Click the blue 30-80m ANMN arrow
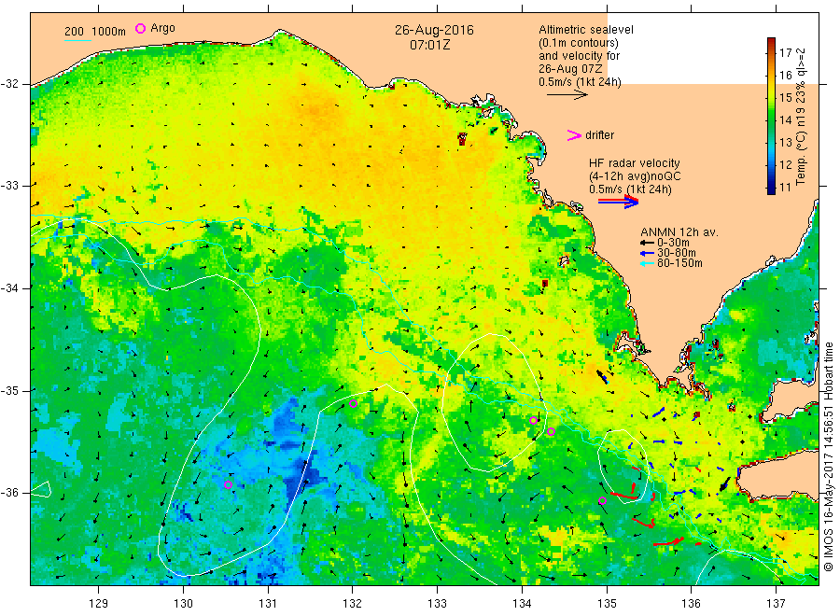Viewport: 840px width, 616px height. pos(647,253)
